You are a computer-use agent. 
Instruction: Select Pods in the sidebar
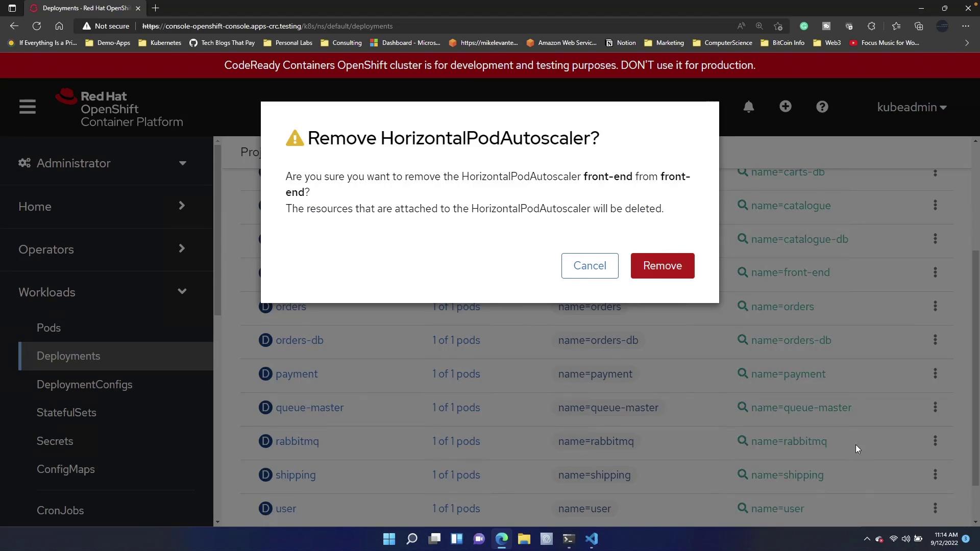pos(48,328)
